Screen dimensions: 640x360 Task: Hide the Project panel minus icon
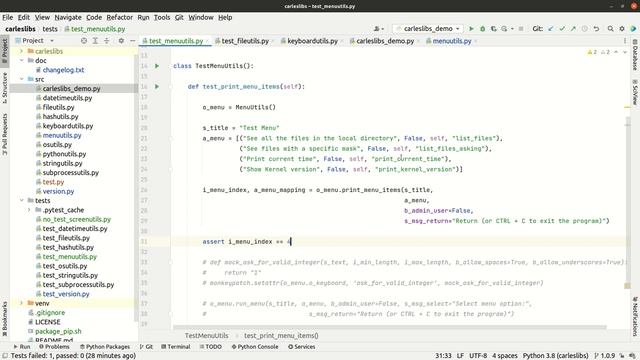[133, 40]
